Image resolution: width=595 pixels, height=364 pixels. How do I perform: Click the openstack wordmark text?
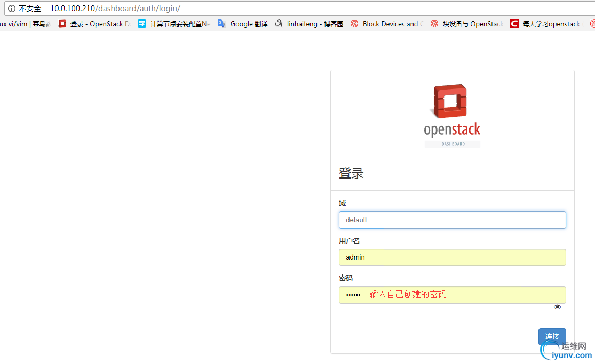point(452,130)
